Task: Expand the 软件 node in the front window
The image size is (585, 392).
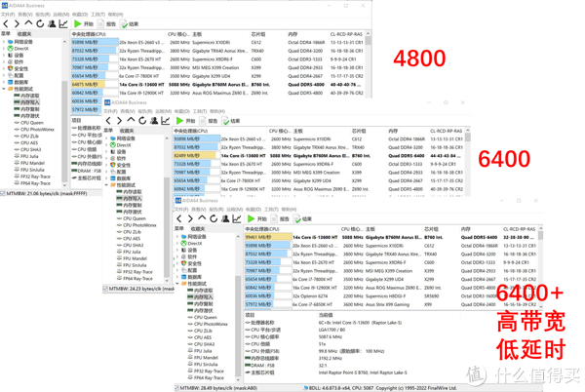Action: pos(177,257)
